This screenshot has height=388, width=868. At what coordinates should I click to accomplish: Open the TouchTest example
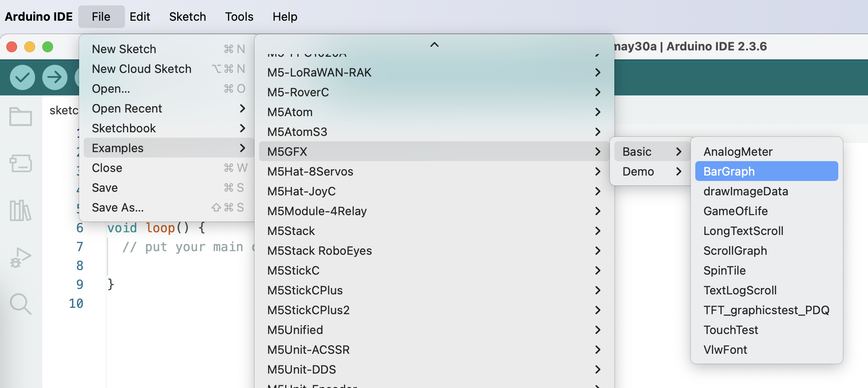point(767,329)
